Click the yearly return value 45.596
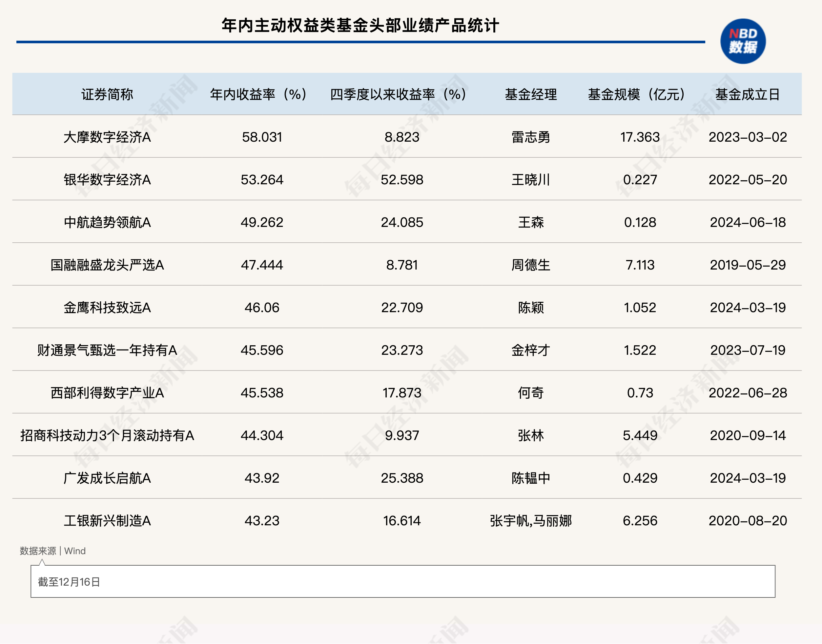This screenshot has height=644, width=822. [262, 350]
